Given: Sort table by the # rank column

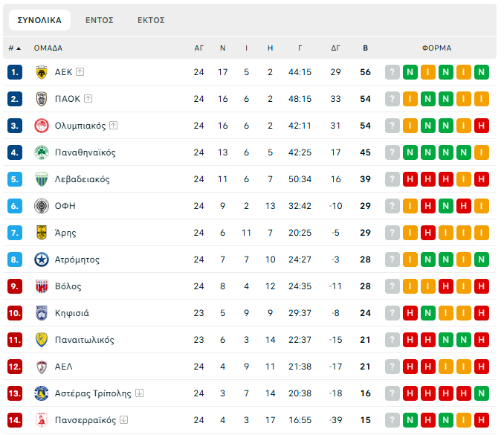Looking at the screenshot, I should (14, 48).
